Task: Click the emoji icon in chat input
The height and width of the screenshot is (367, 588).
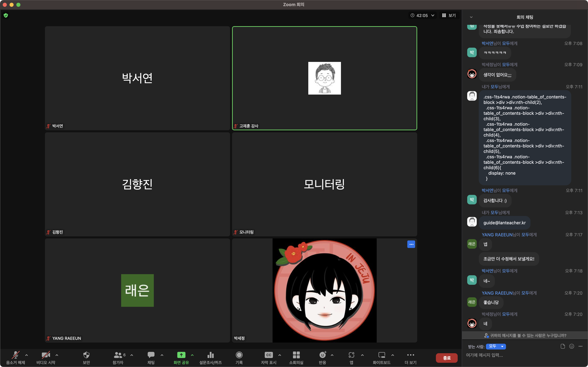Action: [x=571, y=346]
